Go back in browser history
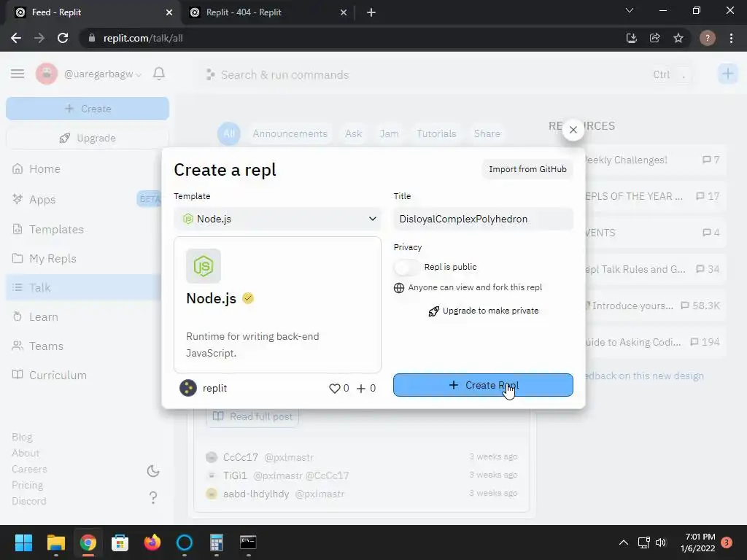The height and width of the screenshot is (560, 747). tap(16, 38)
